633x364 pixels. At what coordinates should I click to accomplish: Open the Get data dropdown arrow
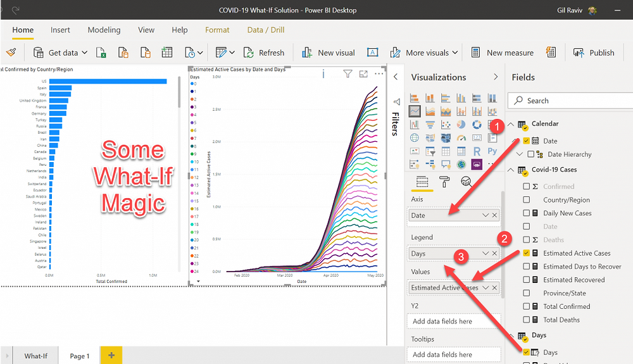tap(84, 53)
